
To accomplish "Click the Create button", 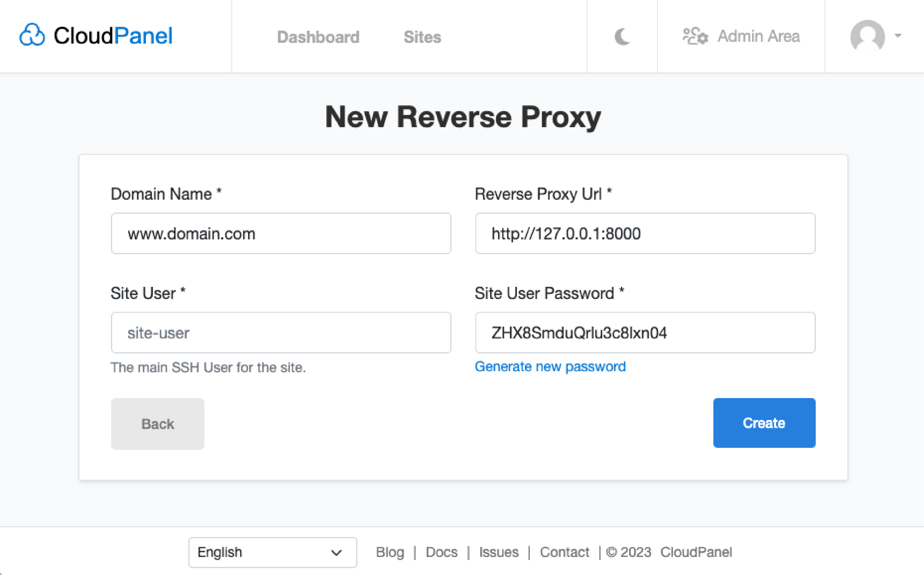I will coord(764,423).
